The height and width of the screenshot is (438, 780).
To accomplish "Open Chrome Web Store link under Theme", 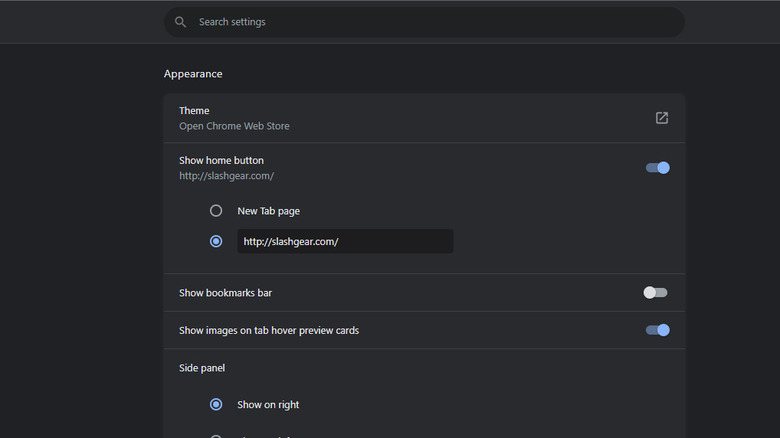I will click(x=234, y=126).
